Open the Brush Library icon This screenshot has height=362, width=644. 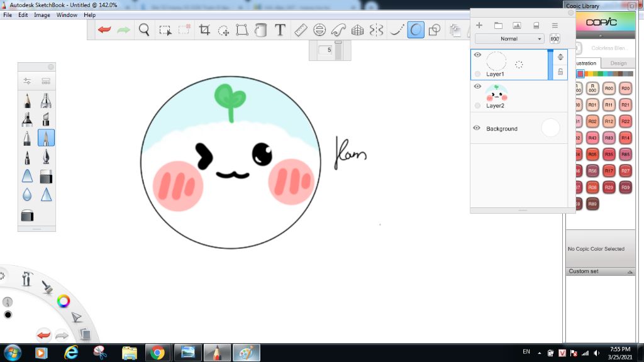46,81
